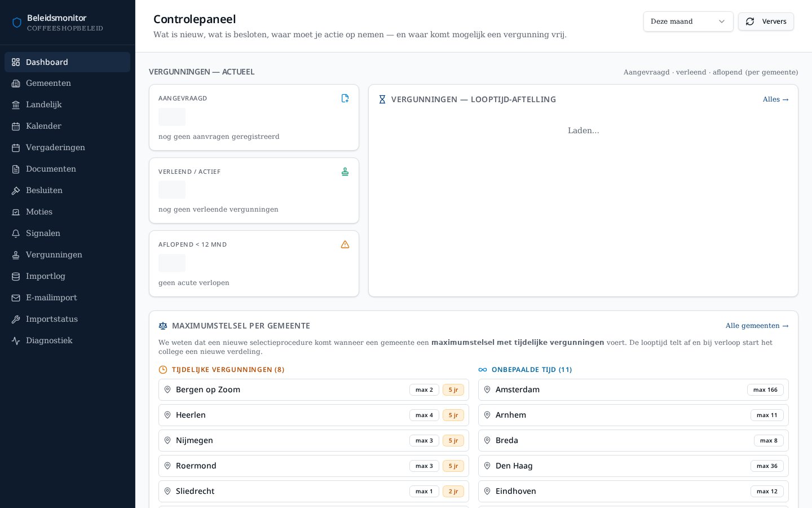The image size is (812, 508).
Task: Click the Gemeenten building icon in sidebar
Action: [x=16, y=84]
